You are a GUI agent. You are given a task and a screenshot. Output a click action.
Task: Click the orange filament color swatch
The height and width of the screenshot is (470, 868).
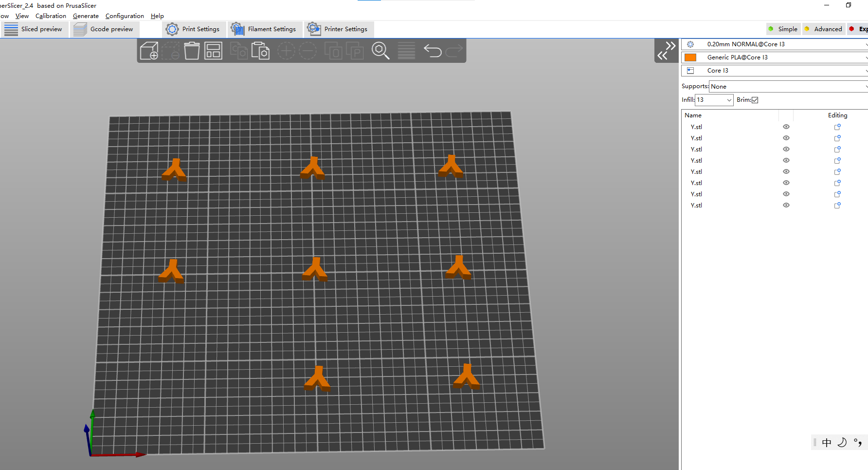pyautogui.click(x=690, y=57)
